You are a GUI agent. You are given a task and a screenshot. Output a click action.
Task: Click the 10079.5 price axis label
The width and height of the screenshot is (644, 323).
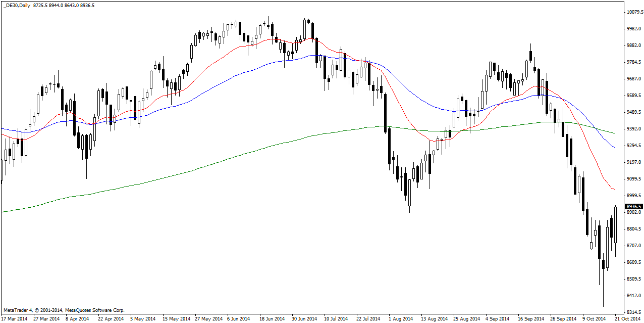tap(634, 12)
